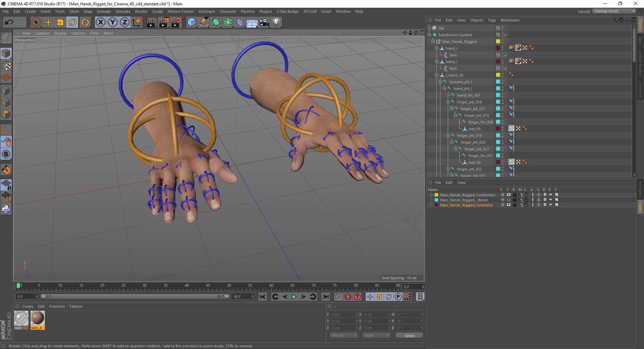The height and width of the screenshot is (349, 644).
Task: Play the animation forward
Action: click(x=293, y=297)
